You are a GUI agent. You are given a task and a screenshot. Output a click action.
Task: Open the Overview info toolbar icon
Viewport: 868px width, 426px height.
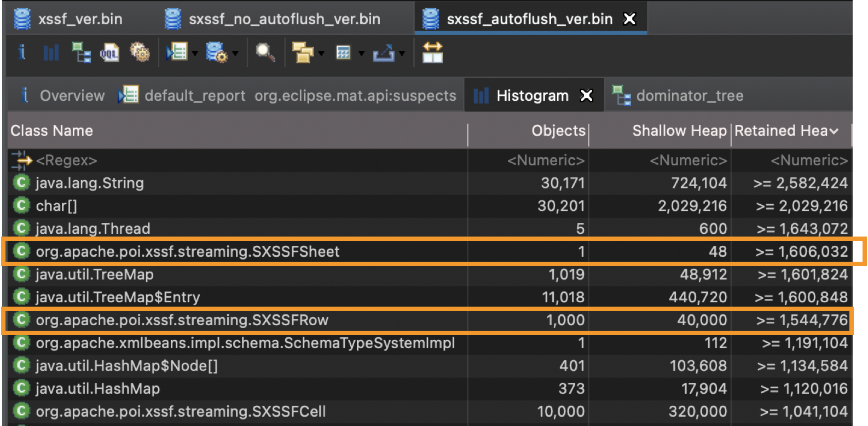point(21,53)
